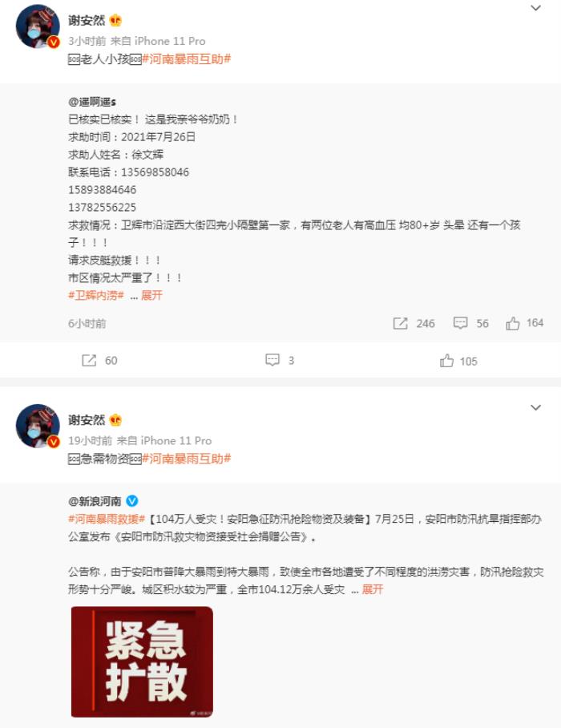Expand the 新浪河南 quoted post with 展开
Image resolution: width=561 pixels, height=728 pixels.
click(372, 589)
